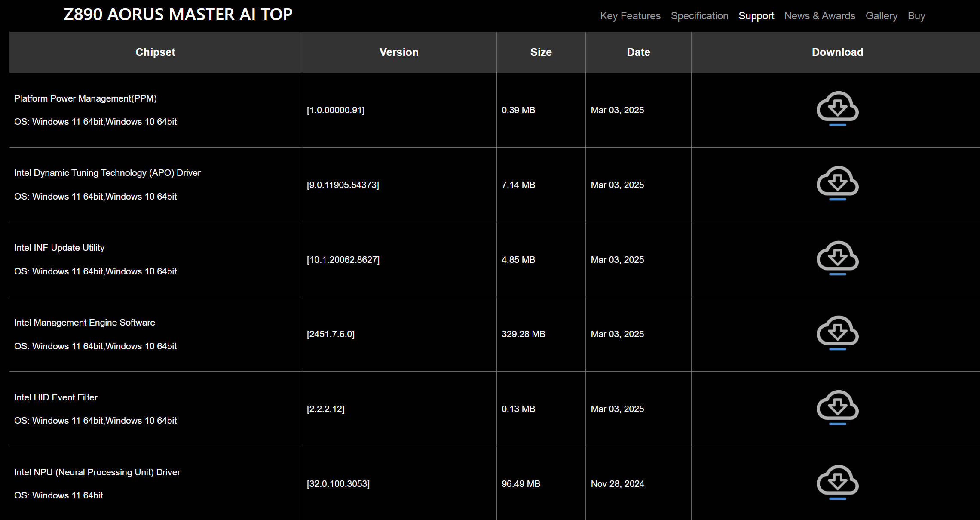Click the OS line under Intel NPU Driver
The image size is (980, 520).
click(58, 495)
